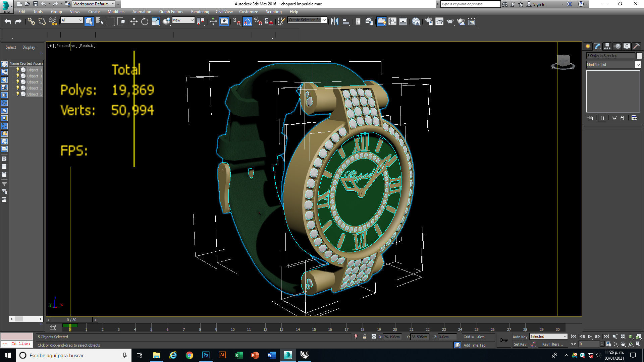Click the Set Key button
The width and height of the screenshot is (644, 362).
[520, 344]
